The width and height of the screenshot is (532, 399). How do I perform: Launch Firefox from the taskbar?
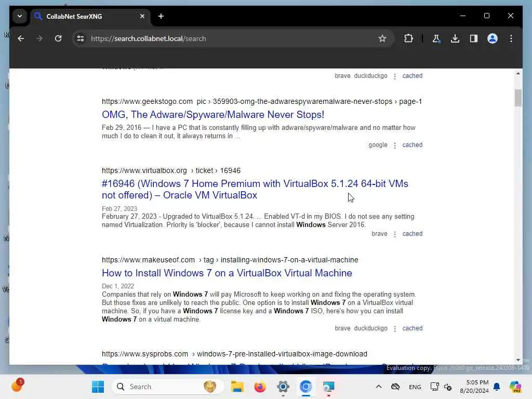[260, 387]
